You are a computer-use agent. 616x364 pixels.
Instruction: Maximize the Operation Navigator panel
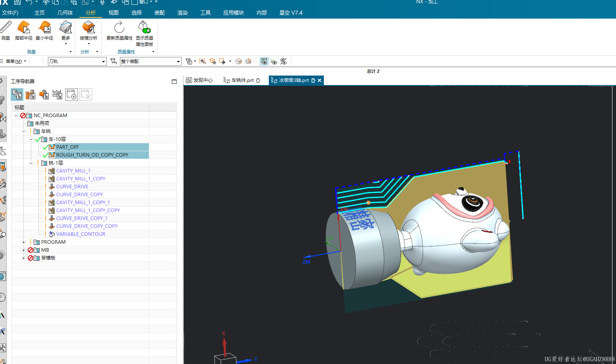point(174,82)
